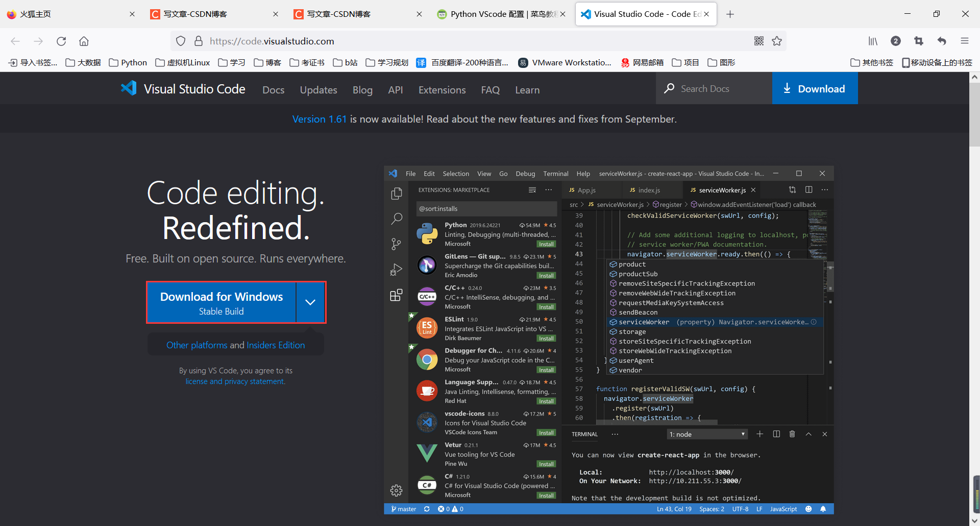Open the Python bookmarks folder

(x=128, y=62)
